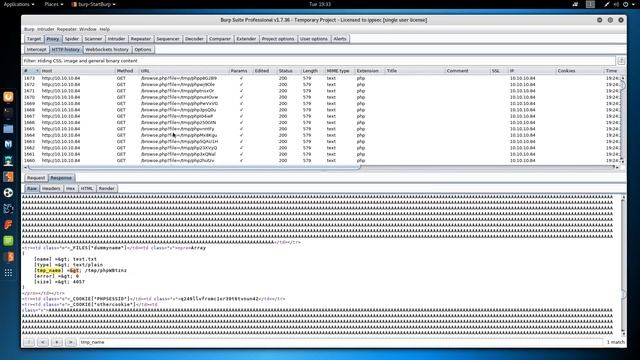Switch to the Comparer tab

click(x=220, y=39)
